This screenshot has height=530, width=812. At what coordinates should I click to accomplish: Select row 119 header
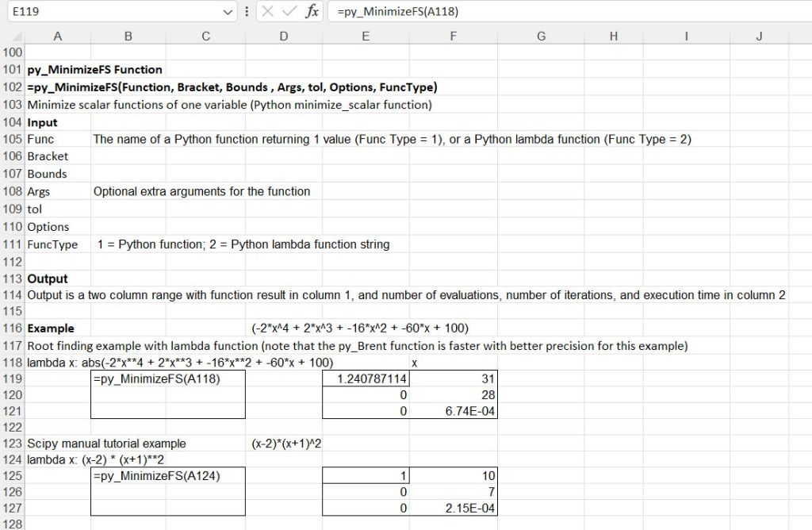click(x=13, y=379)
